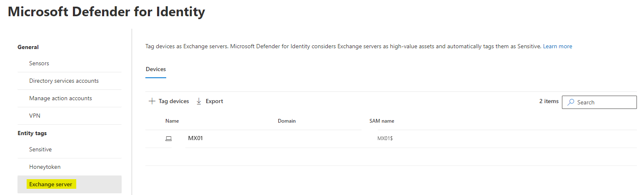Viewport: 644px width, 195px height.
Task: Click the magnifier icon in Search box
Action: pyautogui.click(x=571, y=102)
